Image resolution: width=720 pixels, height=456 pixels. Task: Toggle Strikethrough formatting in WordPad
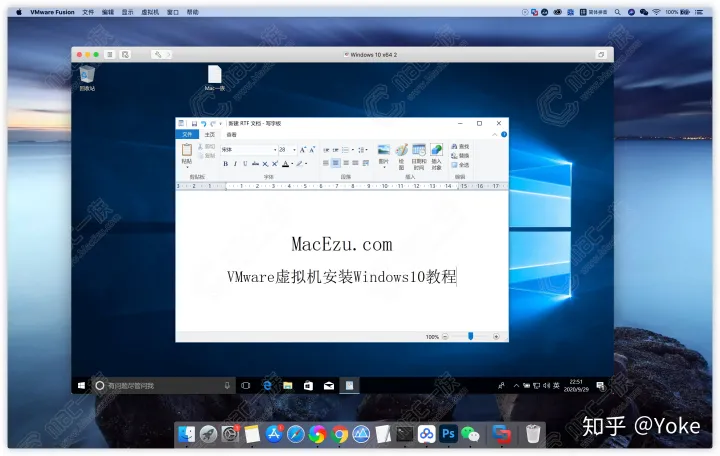255,163
